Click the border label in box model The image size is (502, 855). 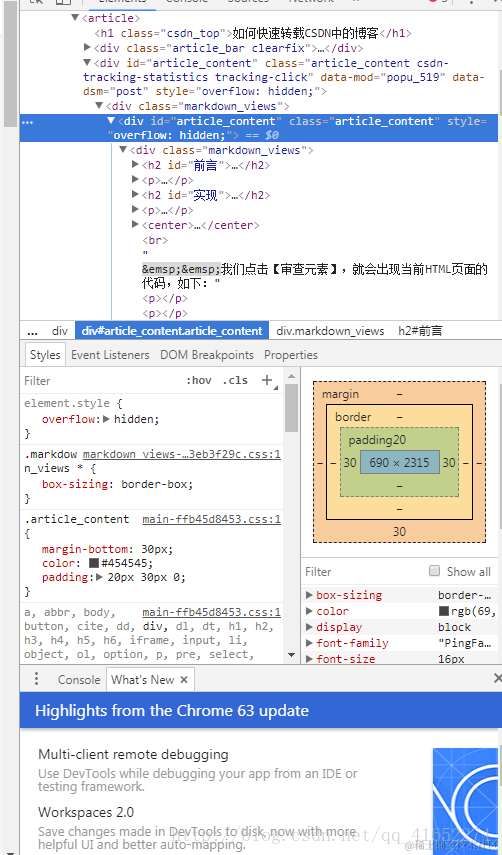click(353, 417)
